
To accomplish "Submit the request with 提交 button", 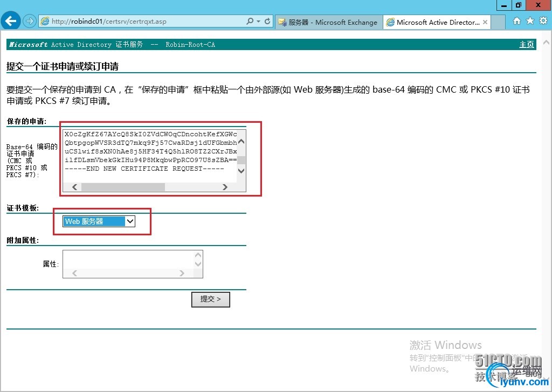I will [211, 299].
